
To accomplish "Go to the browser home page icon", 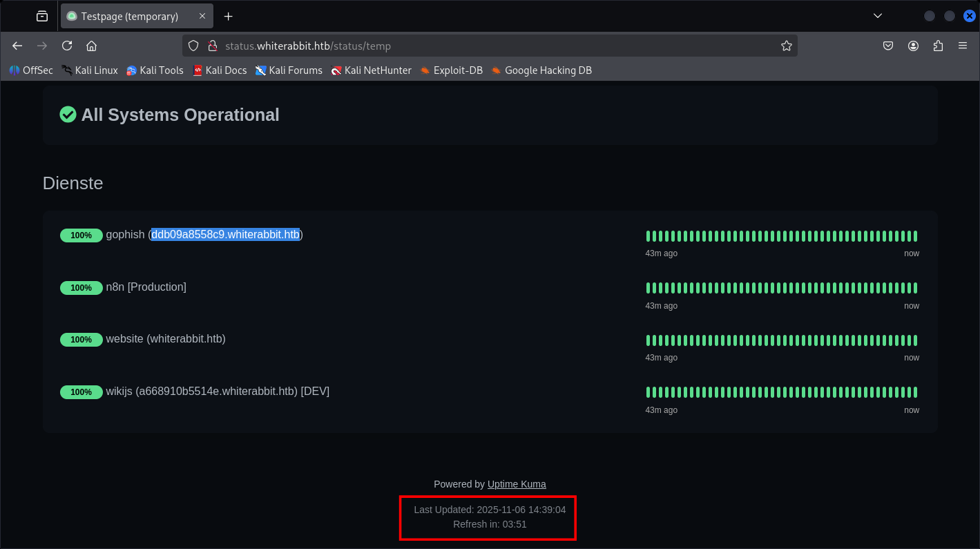I will 91,46.
